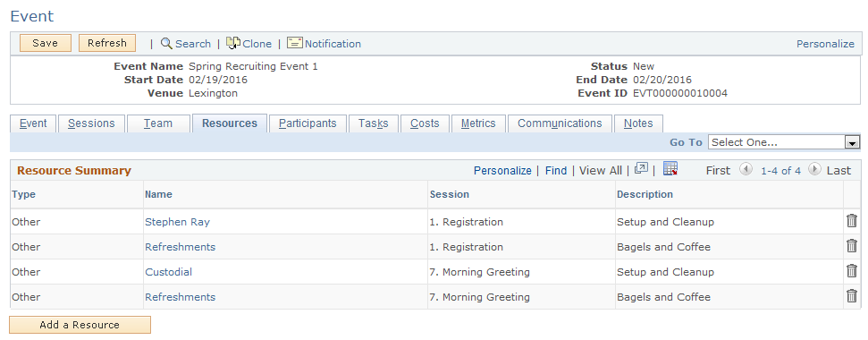Image resolution: width=868 pixels, height=340 pixels.
Task: Switch to the Sessions tab
Action: click(91, 123)
